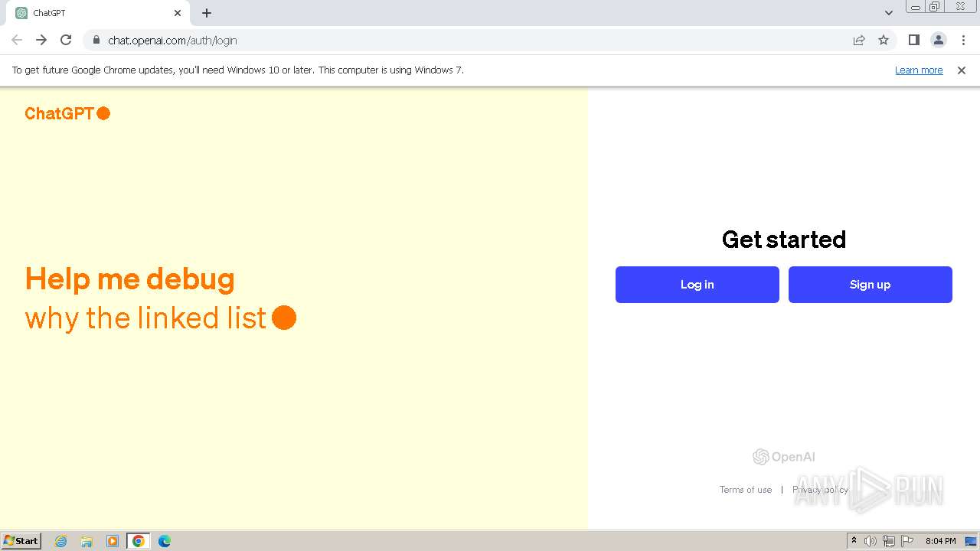Open the Learn more link about Chrome updates

coord(919,70)
